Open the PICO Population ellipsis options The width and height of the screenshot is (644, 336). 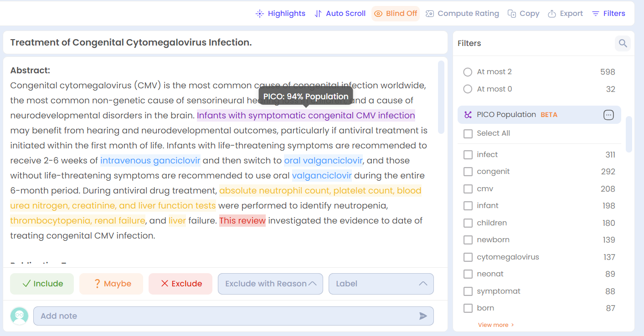[x=608, y=115]
